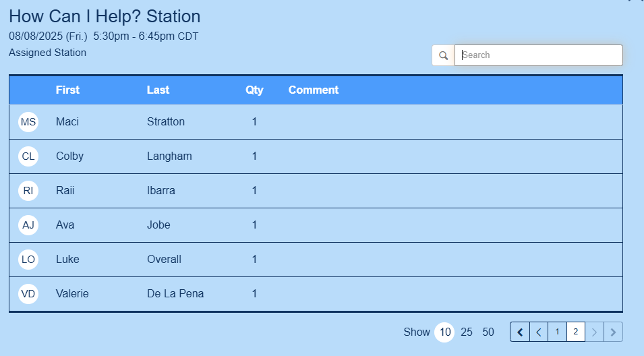Click the VD avatar for Valerie De La Pena
Screen dimensions: 644x356
pyautogui.click(x=28, y=294)
